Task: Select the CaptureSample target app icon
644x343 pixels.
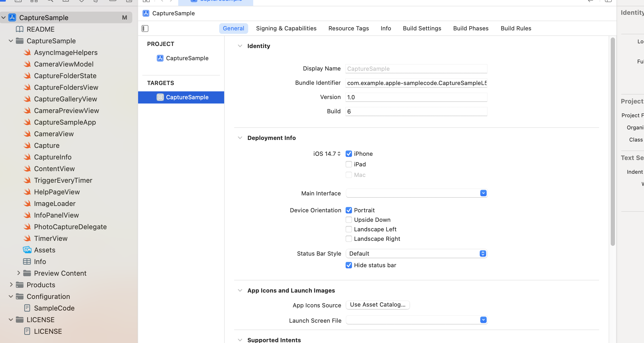Action: click(x=160, y=97)
